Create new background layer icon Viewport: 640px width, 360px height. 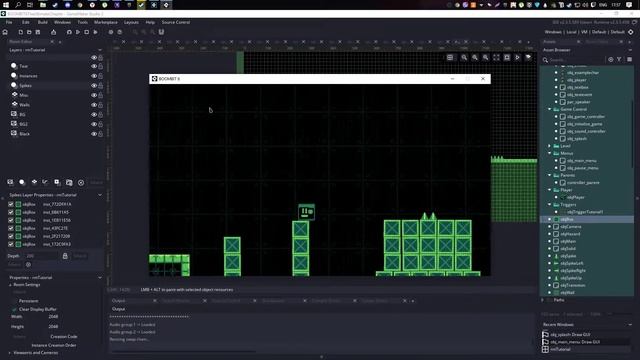tap(10, 182)
